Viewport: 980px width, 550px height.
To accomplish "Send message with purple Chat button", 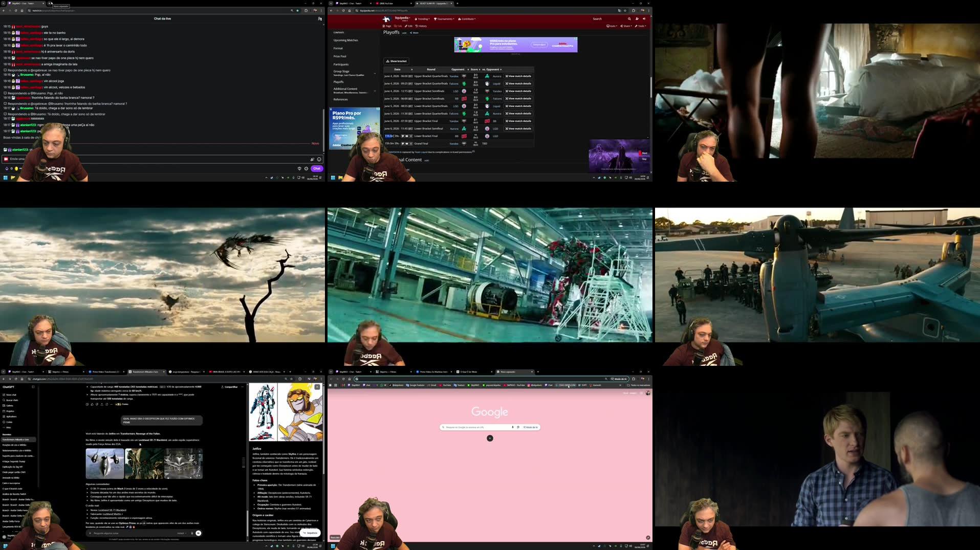I will click(x=317, y=168).
